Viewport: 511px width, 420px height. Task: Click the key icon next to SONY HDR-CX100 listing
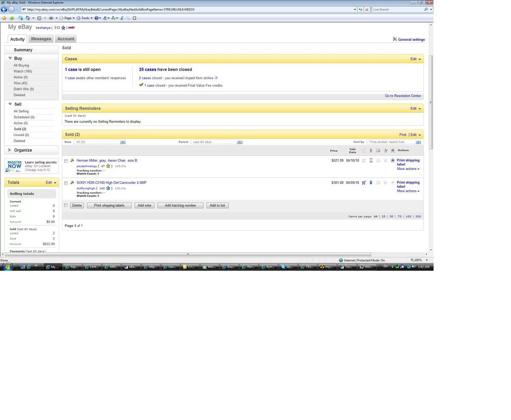click(x=72, y=183)
